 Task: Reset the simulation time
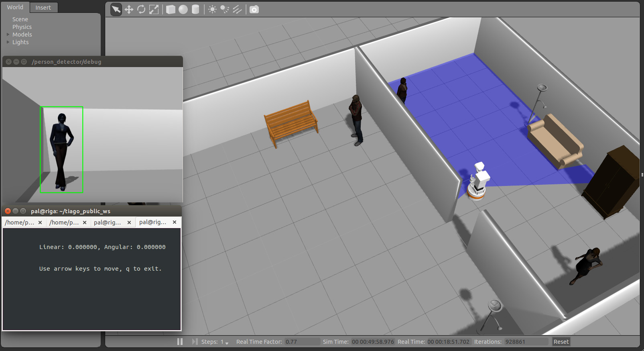coord(561,342)
